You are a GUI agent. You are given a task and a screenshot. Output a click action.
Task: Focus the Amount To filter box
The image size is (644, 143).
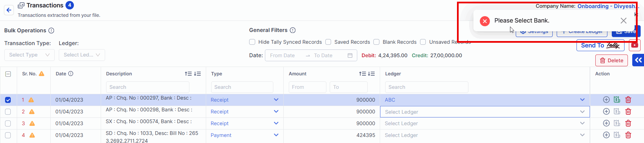[x=349, y=87]
